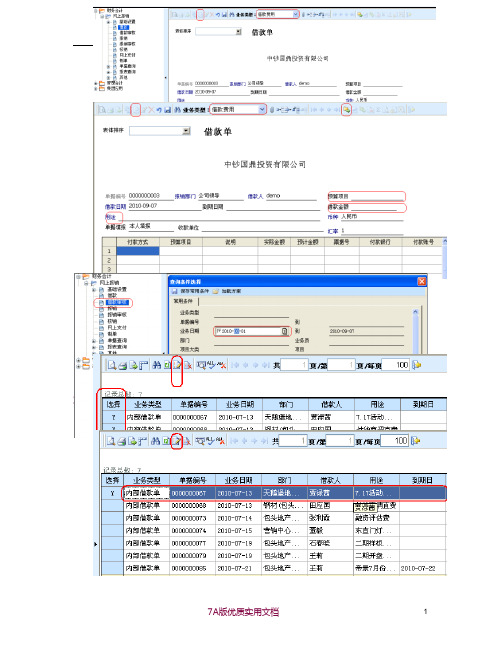The height and width of the screenshot is (649, 502).
Task: Click the 预算项目 field in the large 借款单 header
Action: 377,196
